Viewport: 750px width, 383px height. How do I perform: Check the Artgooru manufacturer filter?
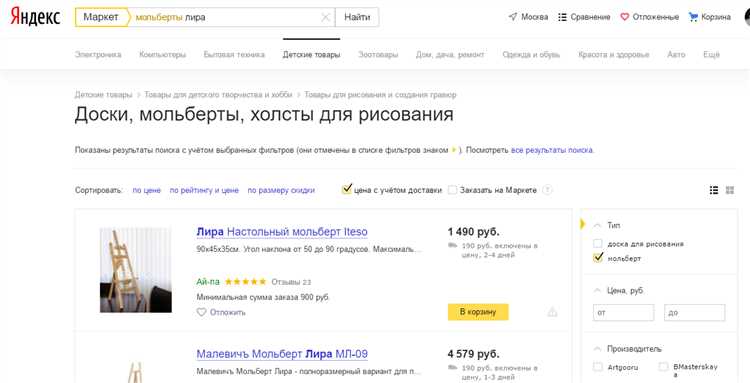[598, 367]
